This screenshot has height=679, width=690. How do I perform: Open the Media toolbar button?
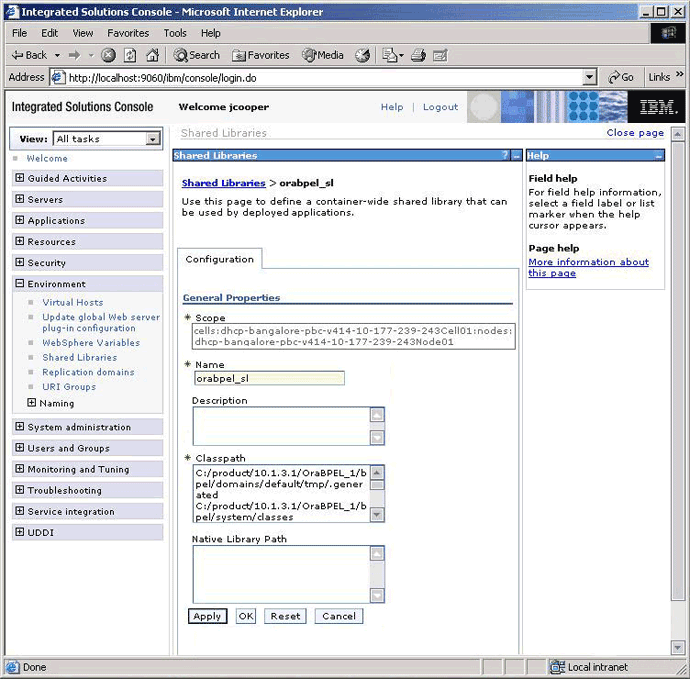coord(323,55)
